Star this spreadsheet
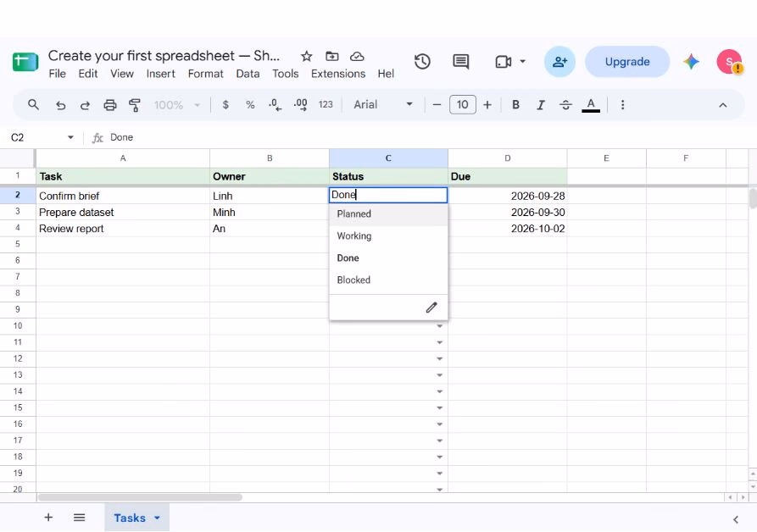This screenshot has width=757, height=532. (306, 57)
